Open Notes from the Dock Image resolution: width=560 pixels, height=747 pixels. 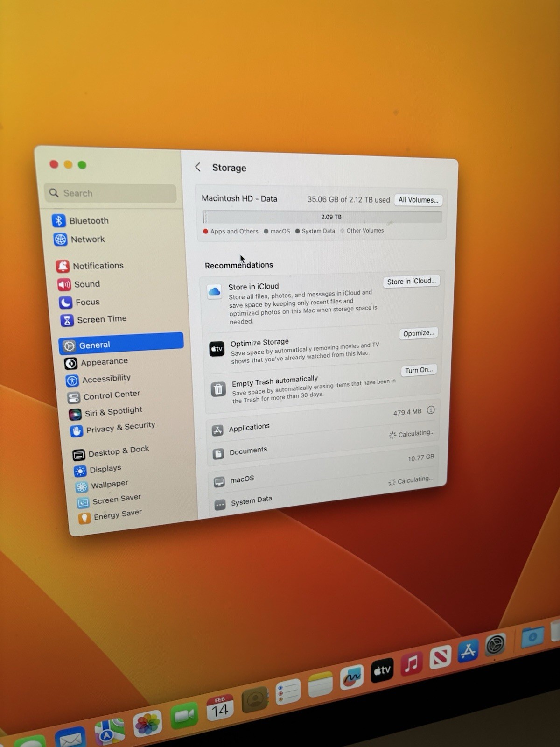tap(320, 684)
